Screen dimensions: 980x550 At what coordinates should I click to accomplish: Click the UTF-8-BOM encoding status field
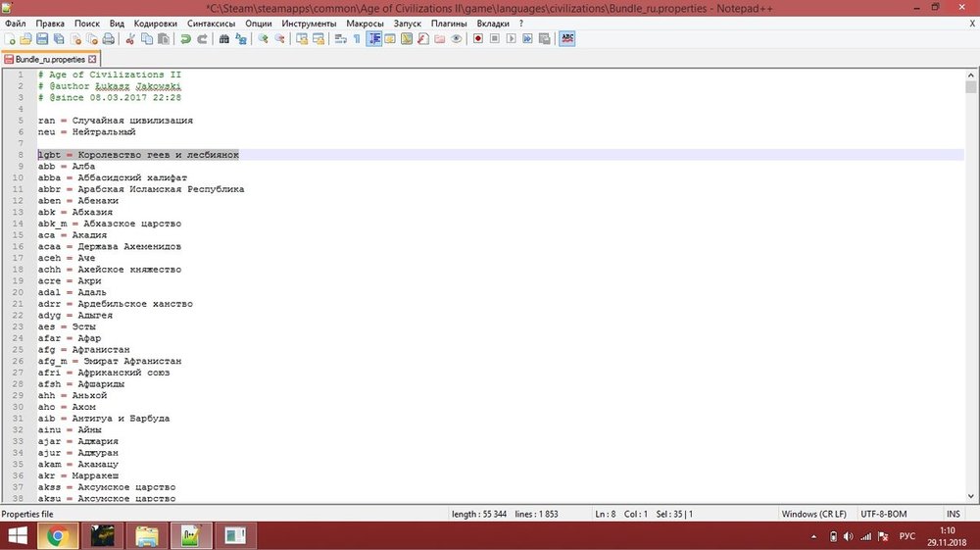click(x=883, y=514)
